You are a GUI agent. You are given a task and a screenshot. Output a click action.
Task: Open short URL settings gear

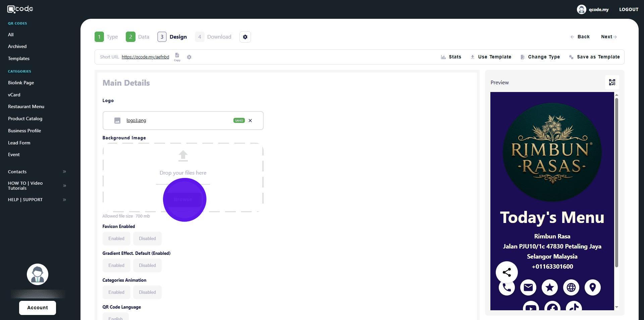(189, 57)
